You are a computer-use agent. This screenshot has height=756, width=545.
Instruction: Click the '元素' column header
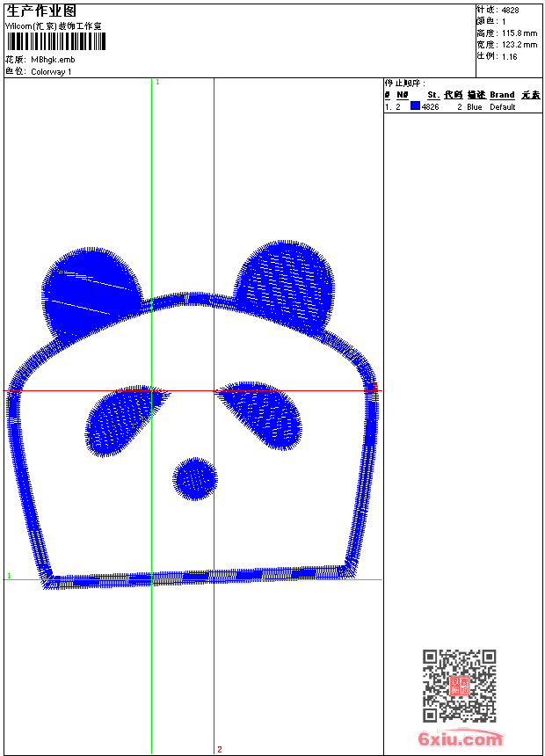click(531, 95)
